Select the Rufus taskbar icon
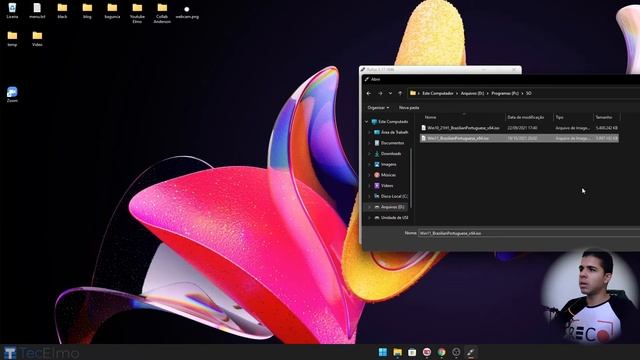Screen dimensions: 640x360 (471, 352)
